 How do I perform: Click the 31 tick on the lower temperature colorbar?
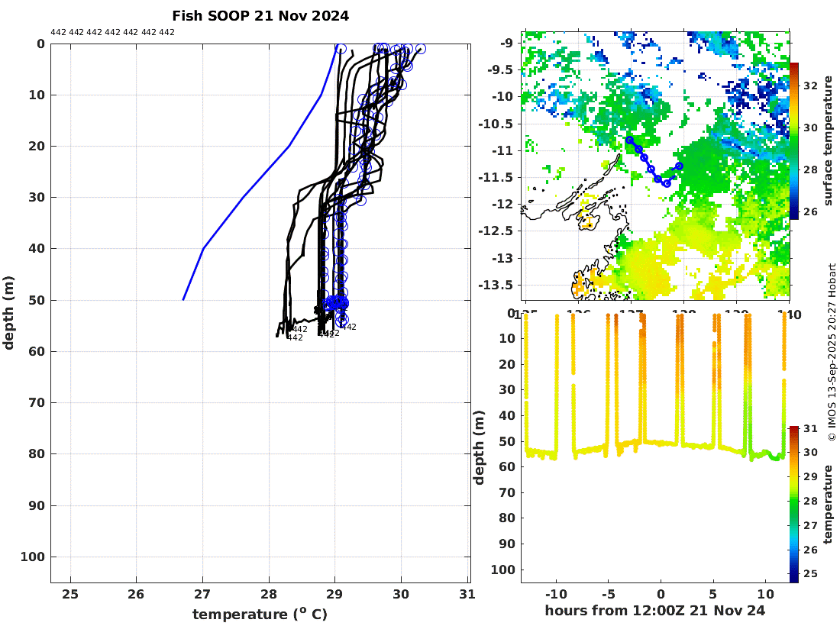810,428
